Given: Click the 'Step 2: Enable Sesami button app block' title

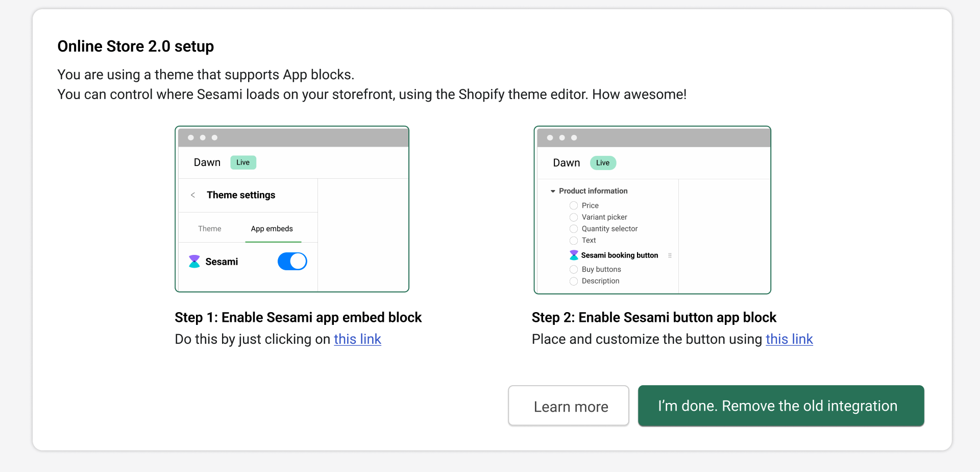Looking at the screenshot, I should pyautogui.click(x=654, y=318).
